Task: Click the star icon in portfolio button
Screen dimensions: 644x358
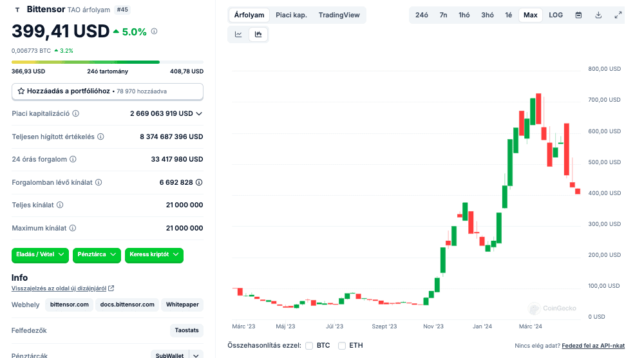Action: click(x=21, y=91)
